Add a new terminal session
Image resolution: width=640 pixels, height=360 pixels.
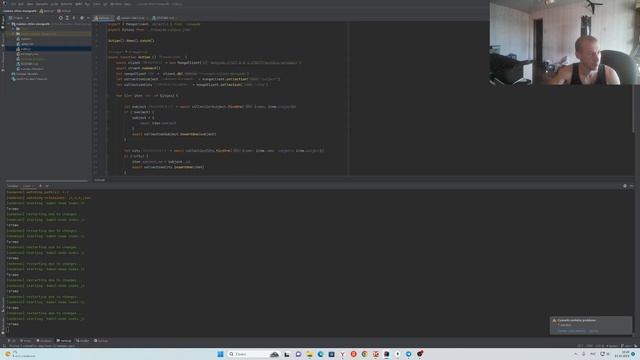click(x=40, y=186)
